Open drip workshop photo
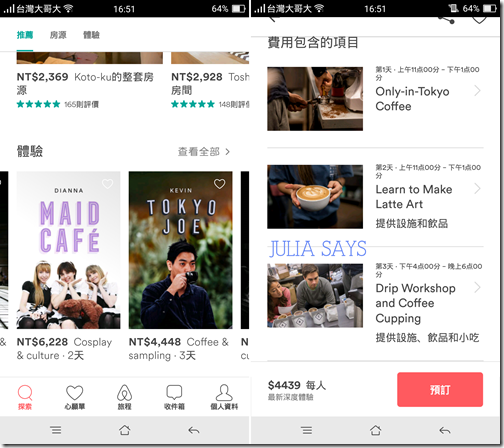 point(315,295)
